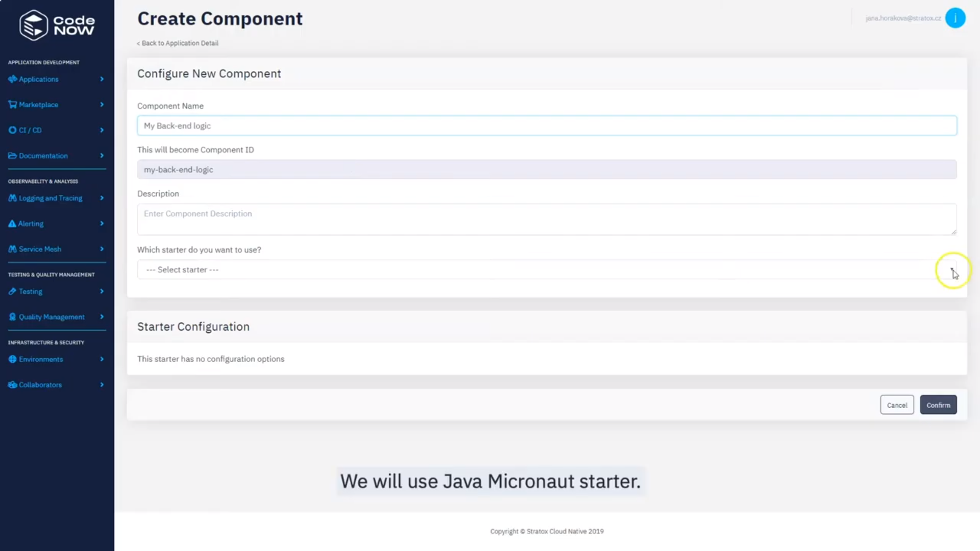This screenshot has height=551, width=980.
Task: Click the Component Name input field
Action: (546, 126)
